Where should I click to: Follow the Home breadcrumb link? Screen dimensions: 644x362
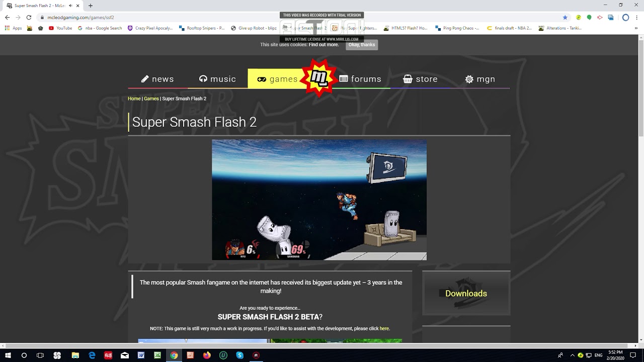pyautogui.click(x=134, y=99)
